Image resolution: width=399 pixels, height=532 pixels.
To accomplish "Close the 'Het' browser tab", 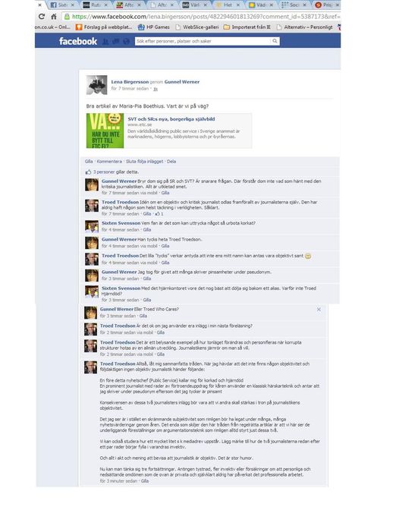I will pos(238,5).
